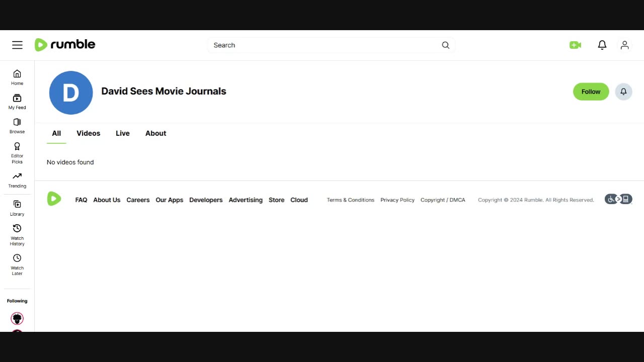Open Terms & Conditions link

pyautogui.click(x=351, y=200)
